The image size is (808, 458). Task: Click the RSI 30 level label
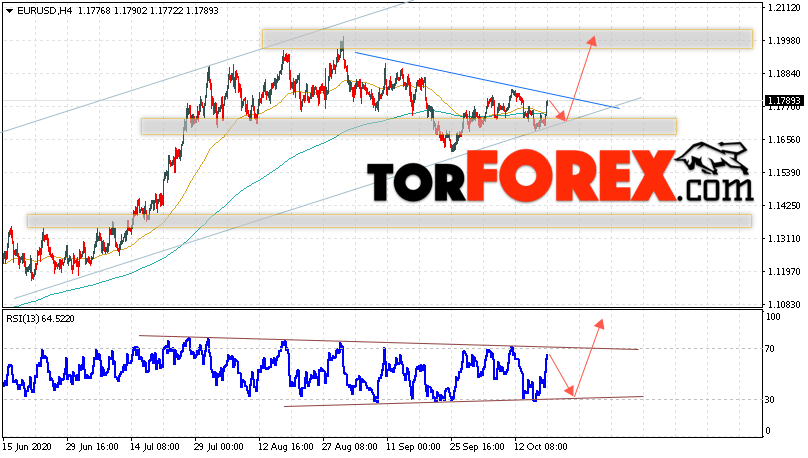(x=769, y=400)
